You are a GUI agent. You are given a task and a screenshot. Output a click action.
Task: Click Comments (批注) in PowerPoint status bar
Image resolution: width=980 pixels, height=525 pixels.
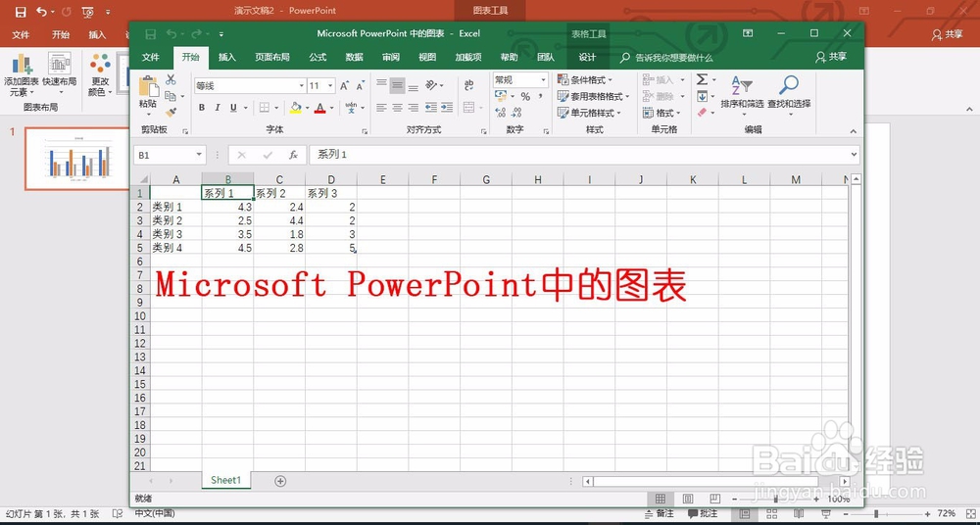click(x=703, y=513)
